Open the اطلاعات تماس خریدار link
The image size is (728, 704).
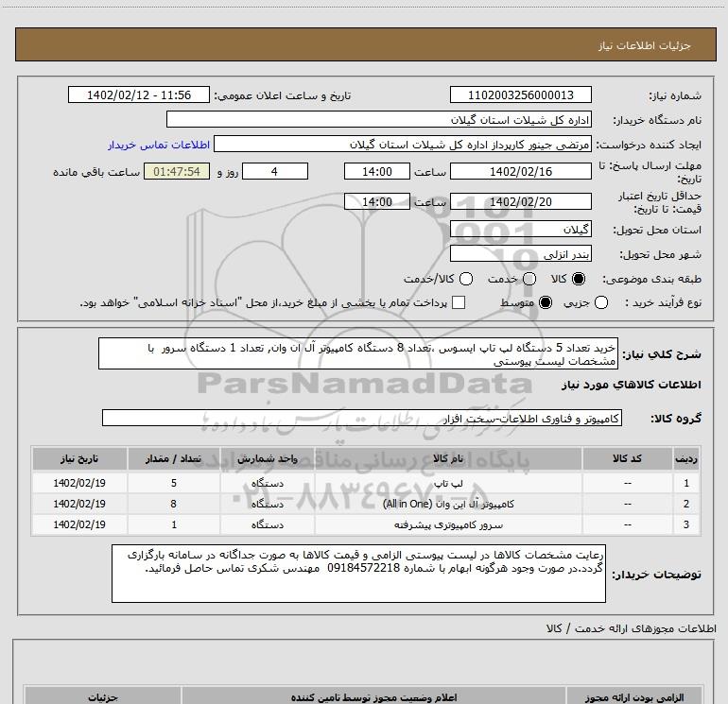(x=159, y=145)
